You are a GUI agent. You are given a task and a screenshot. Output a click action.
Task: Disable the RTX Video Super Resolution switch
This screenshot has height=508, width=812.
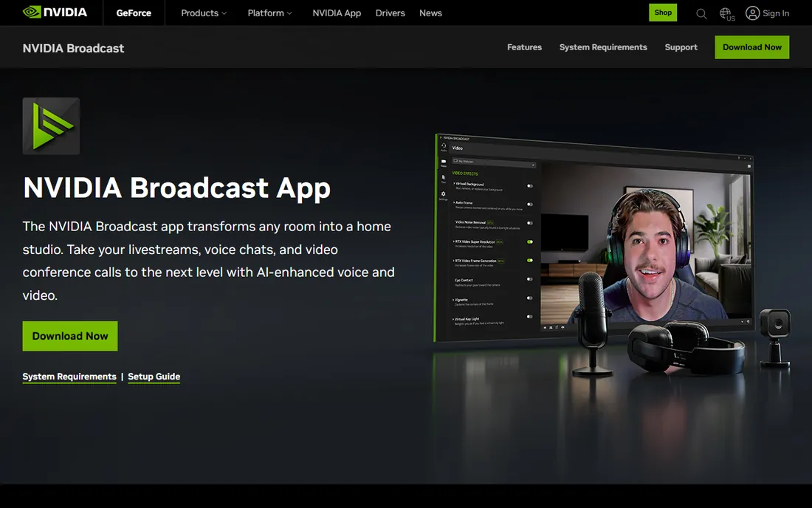click(x=530, y=242)
